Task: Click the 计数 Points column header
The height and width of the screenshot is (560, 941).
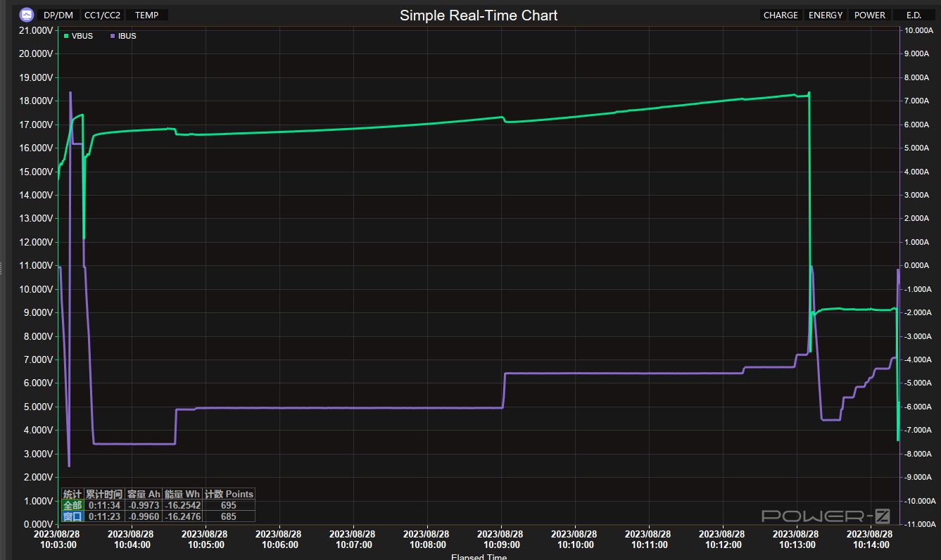Action: click(x=228, y=494)
